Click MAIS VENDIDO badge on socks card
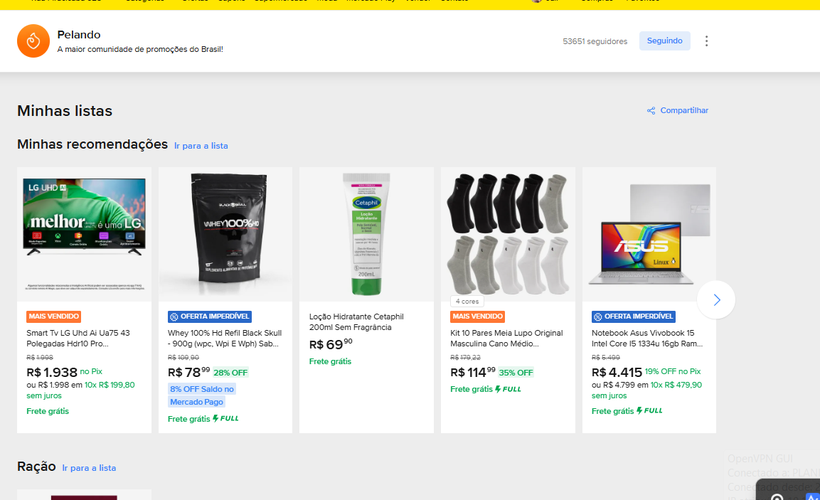 (x=477, y=316)
